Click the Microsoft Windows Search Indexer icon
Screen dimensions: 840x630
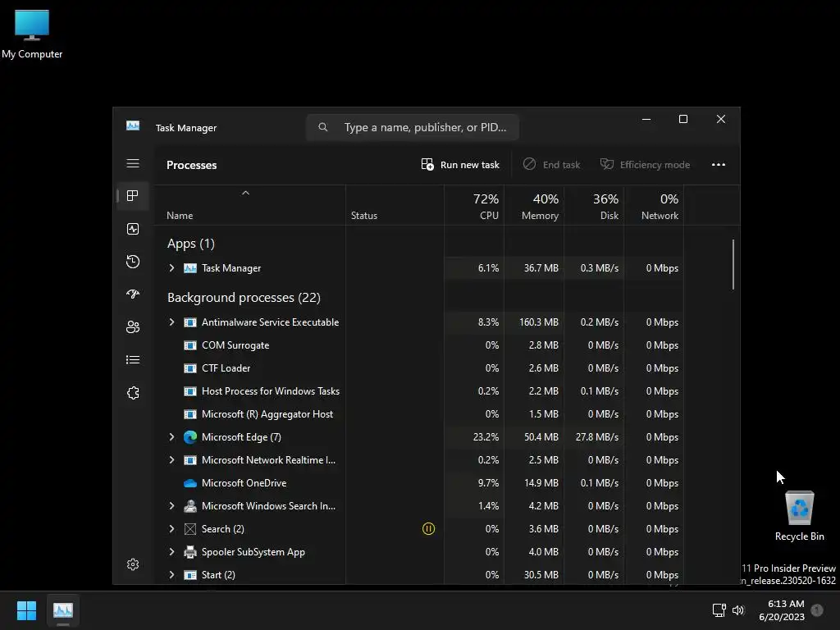[x=190, y=506]
